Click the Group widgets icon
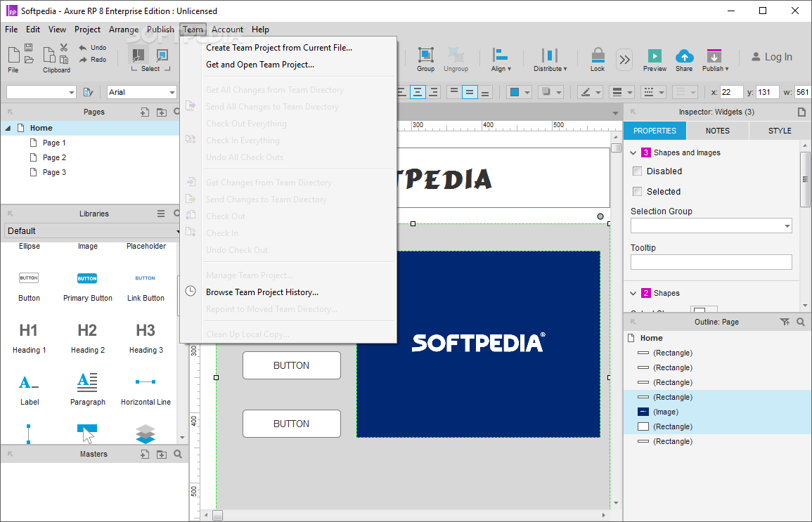 pyautogui.click(x=425, y=55)
